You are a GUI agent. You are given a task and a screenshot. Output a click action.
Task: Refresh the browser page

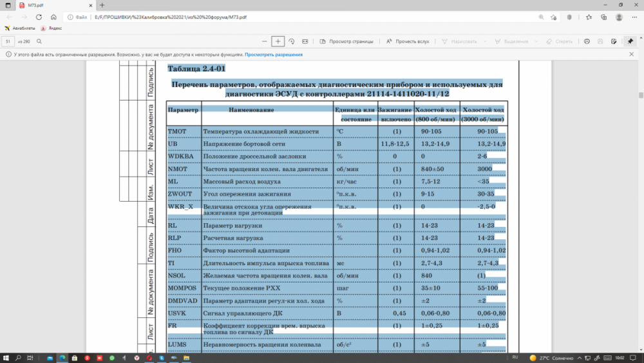point(40,17)
